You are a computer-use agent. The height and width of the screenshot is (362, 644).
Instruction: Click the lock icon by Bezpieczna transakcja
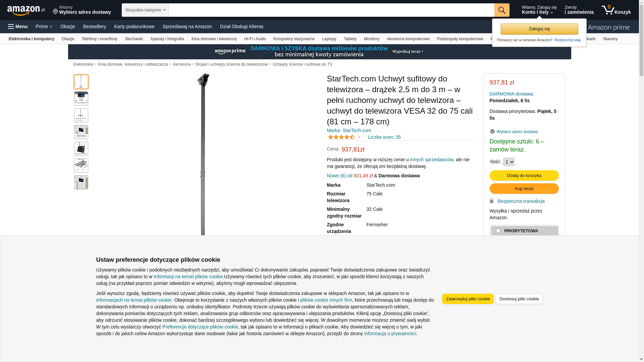[x=491, y=201]
